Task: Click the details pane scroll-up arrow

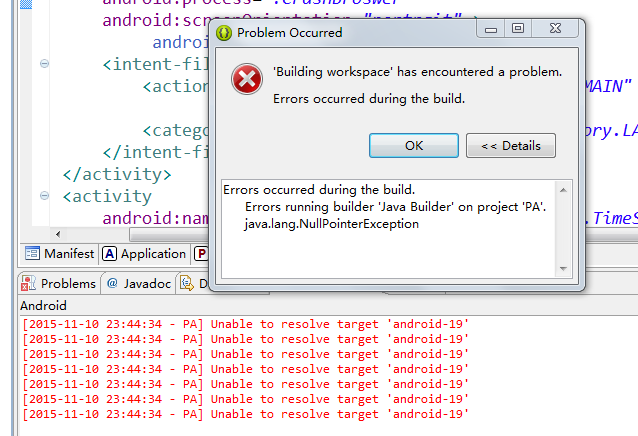Action: [x=564, y=190]
